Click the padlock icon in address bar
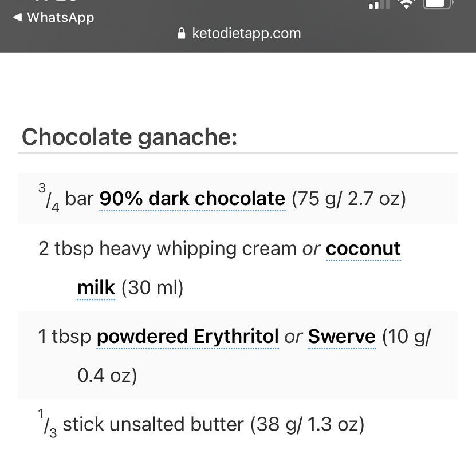 pos(182,34)
